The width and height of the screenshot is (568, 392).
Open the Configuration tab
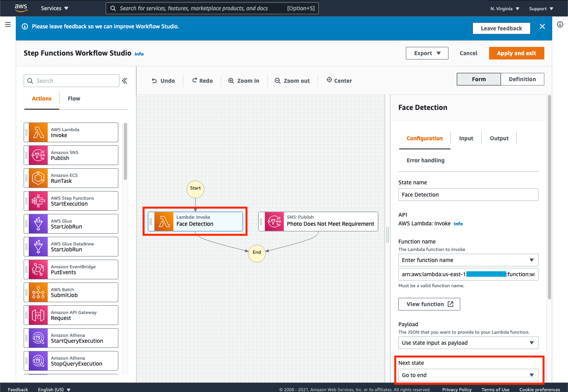[x=424, y=138]
